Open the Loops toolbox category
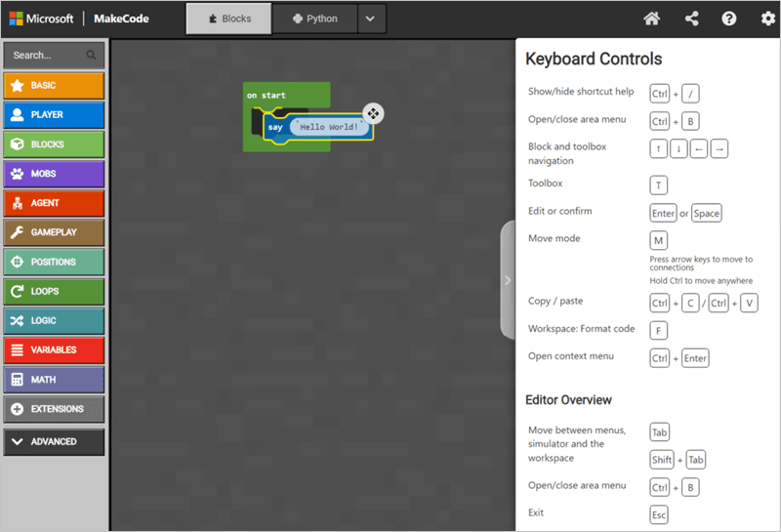This screenshot has width=781, height=532. coord(54,292)
